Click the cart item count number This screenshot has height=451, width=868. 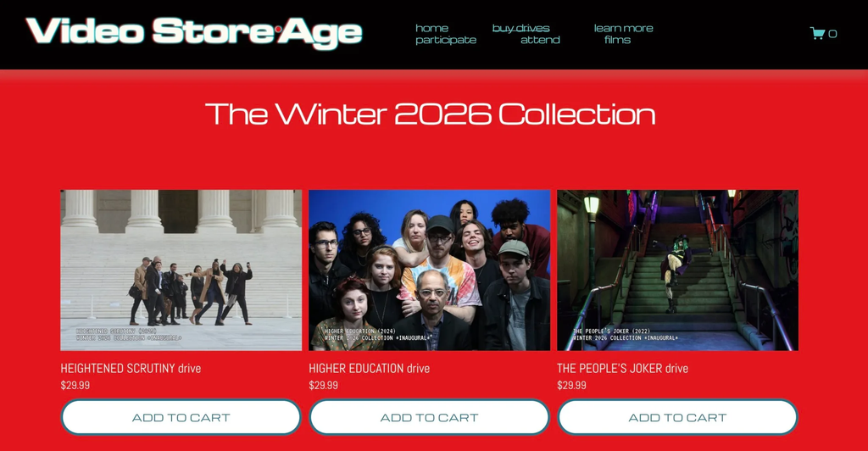pos(832,34)
